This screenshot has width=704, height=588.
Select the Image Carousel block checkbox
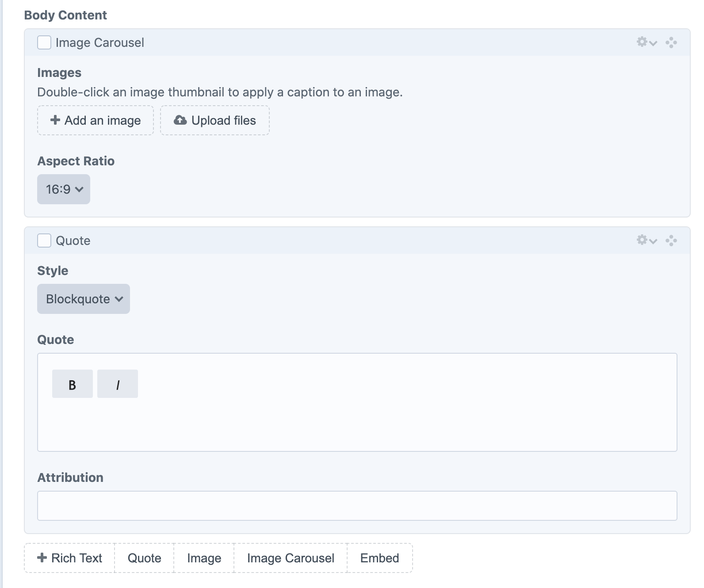[x=44, y=42]
